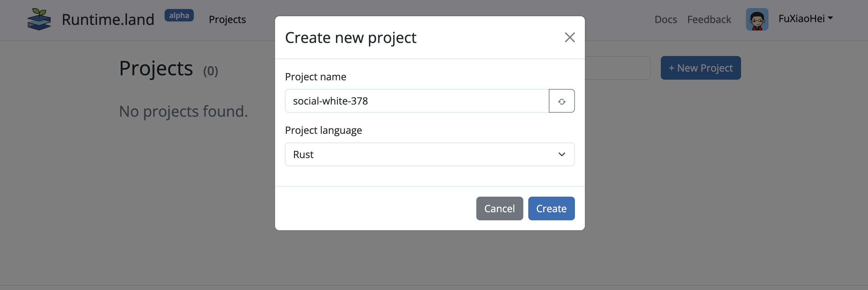Regenerate a random project name
Screen dimensions: 868x290
point(561,101)
